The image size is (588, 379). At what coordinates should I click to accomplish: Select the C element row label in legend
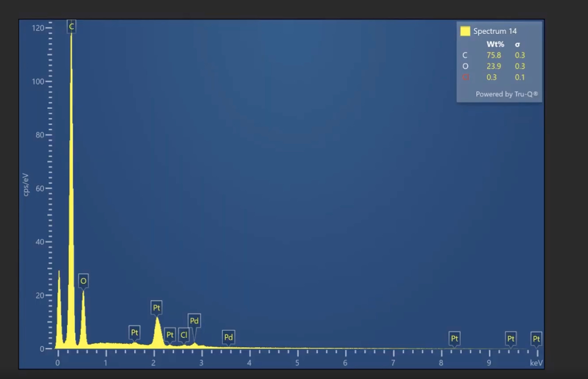point(465,55)
